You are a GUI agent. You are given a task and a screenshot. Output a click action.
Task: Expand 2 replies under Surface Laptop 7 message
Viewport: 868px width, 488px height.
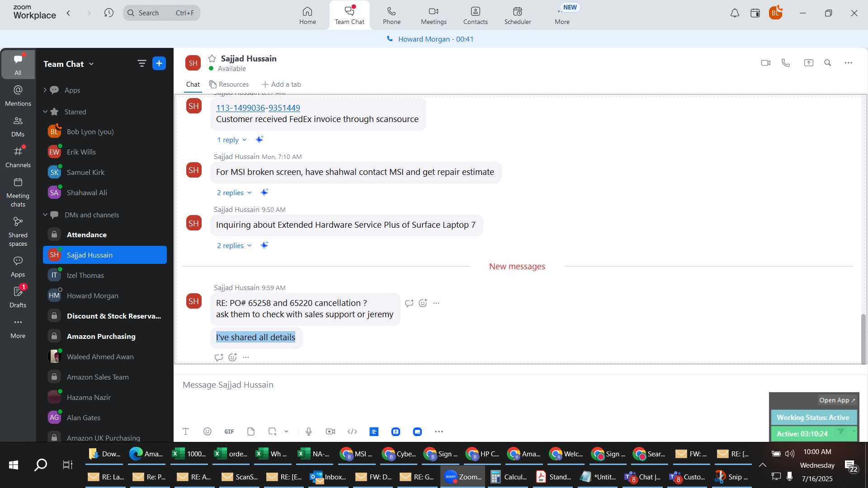coord(234,246)
